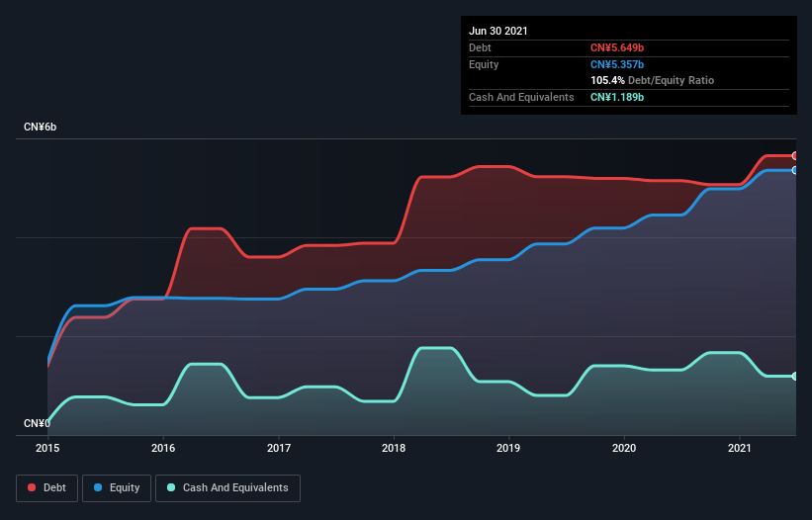Click the CN¥0 y-axis label
Image resolution: width=812 pixels, height=520 pixels.
click(37, 423)
